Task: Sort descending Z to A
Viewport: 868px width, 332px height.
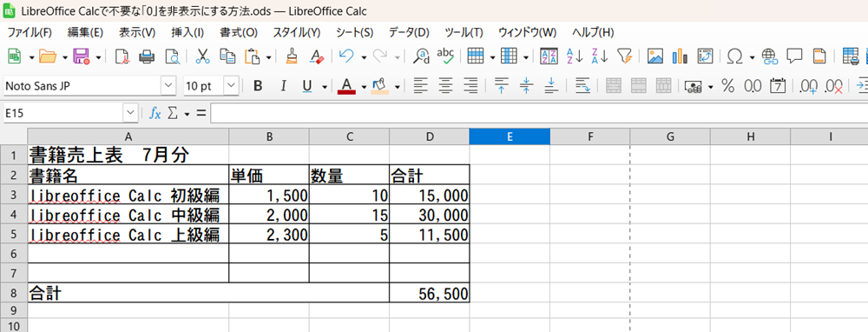Action: pos(600,56)
